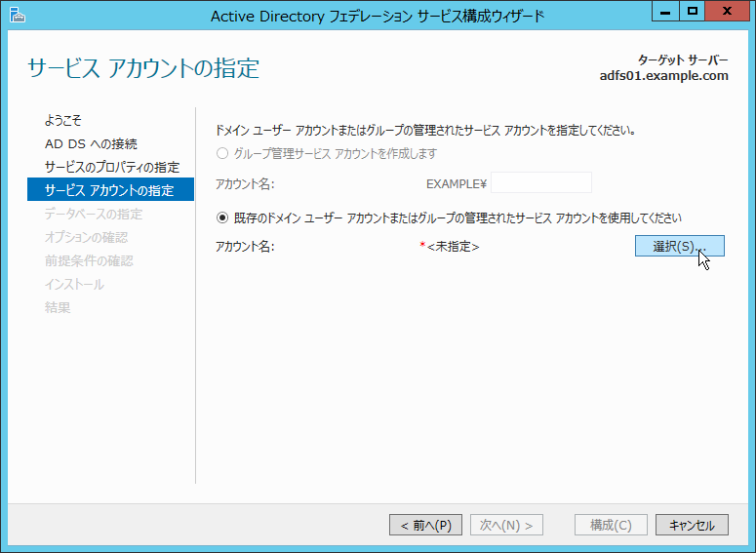Close the wizard window
This screenshot has height=553, width=756.
[x=727, y=12]
